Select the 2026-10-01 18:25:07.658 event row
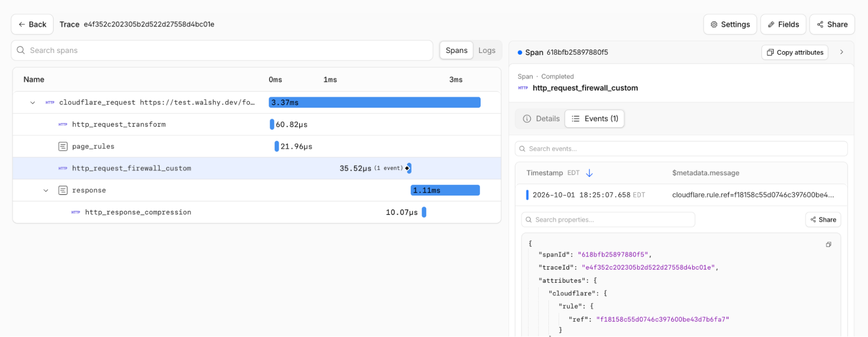Screen dimensions: 868x337 click(x=681, y=195)
